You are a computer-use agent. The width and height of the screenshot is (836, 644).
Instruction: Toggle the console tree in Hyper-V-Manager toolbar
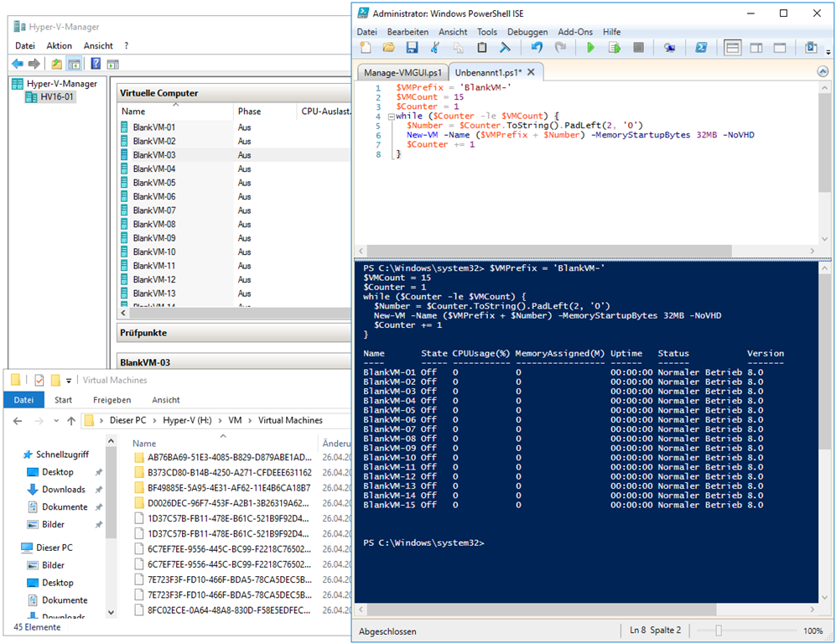click(74, 65)
